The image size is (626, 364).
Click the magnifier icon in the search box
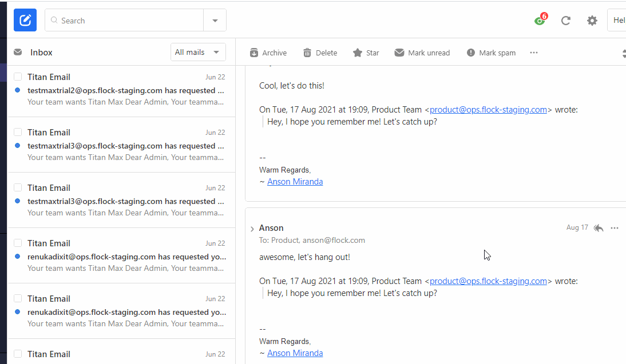point(54,20)
